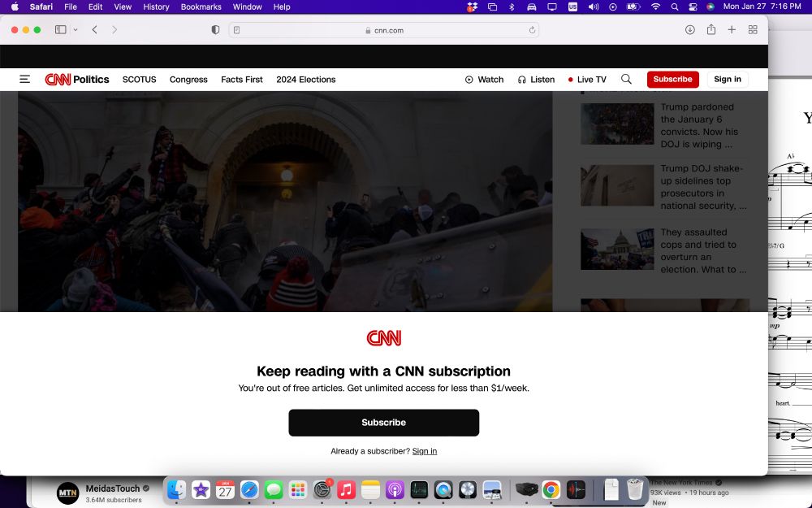Open the Edit menu
The width and height of the screenshot is (812, 508).
[x=95, y=7]
